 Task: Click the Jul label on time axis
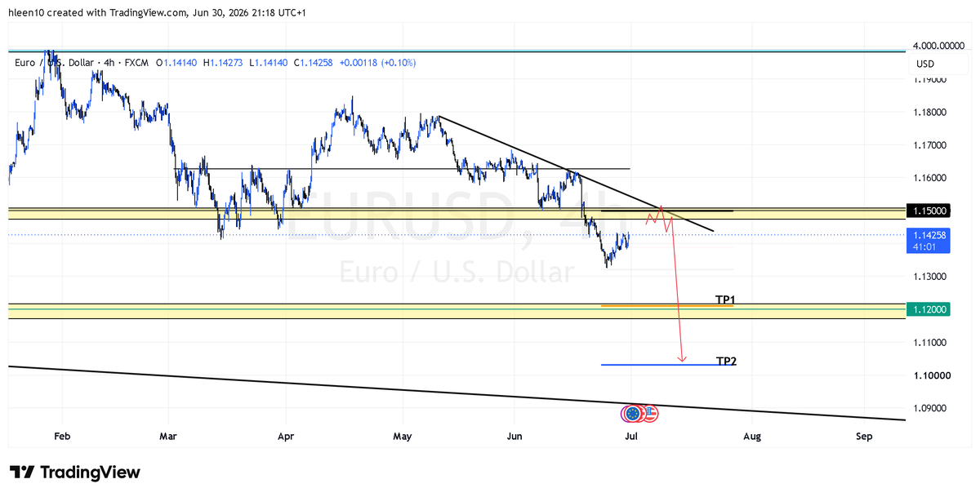click(632, 437)
